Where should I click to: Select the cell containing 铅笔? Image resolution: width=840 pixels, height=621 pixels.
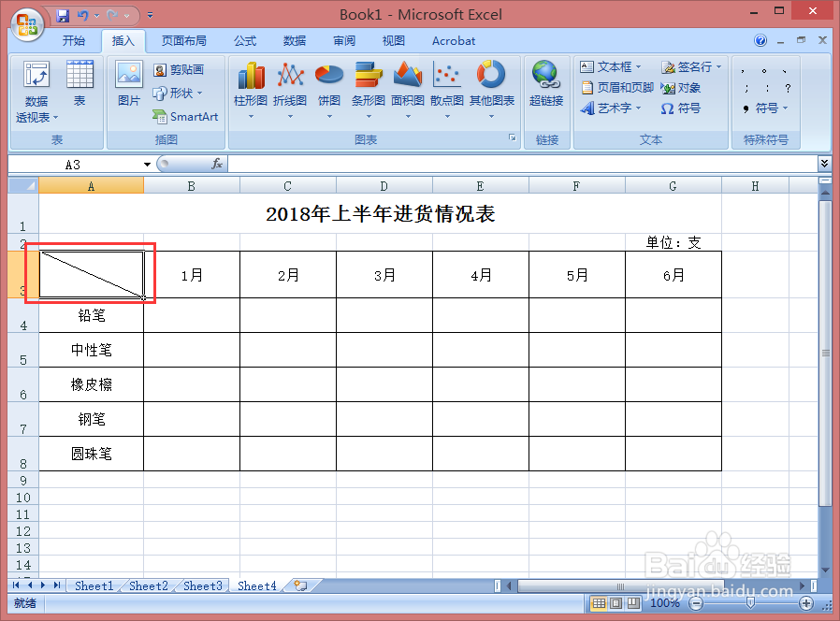(x=91, y=315)
